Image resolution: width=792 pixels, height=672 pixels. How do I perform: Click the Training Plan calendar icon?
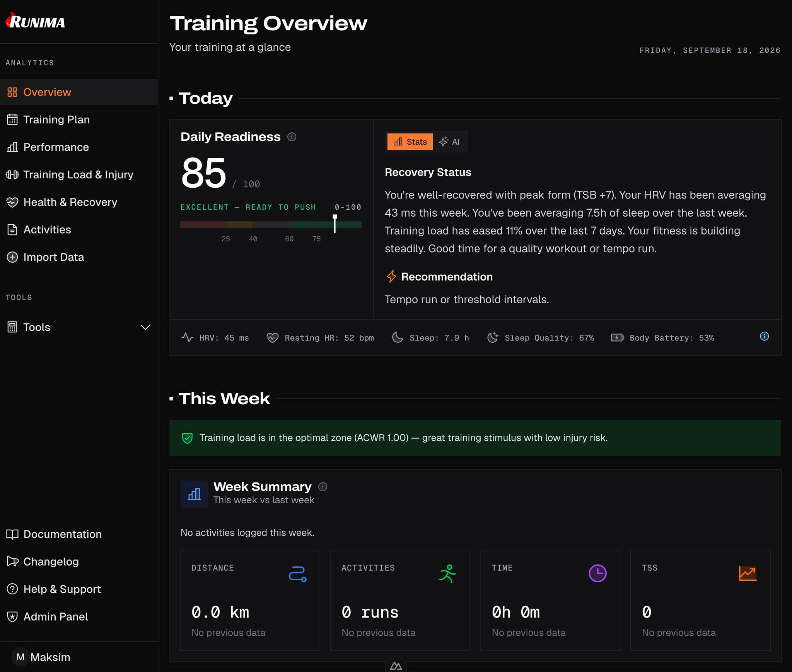tap(12, 120)
